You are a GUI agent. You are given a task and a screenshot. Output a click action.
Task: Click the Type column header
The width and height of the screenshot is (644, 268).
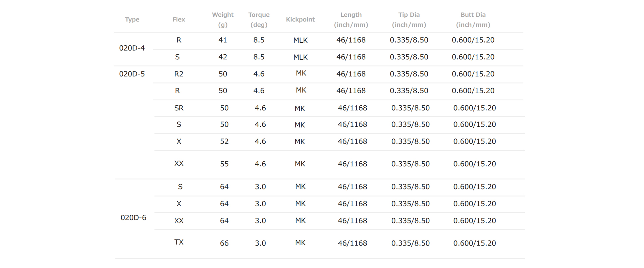132,19
